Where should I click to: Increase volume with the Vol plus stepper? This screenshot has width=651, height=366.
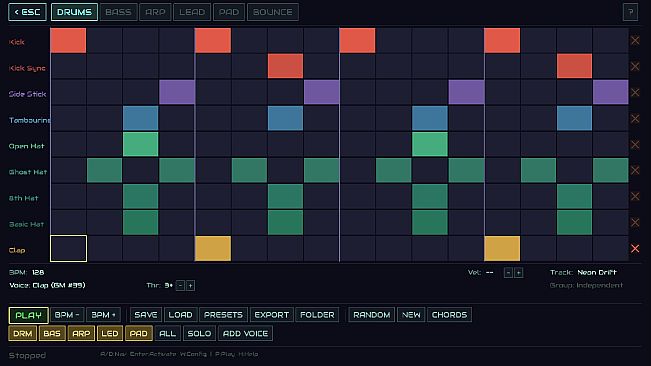[x=519, y=273]
